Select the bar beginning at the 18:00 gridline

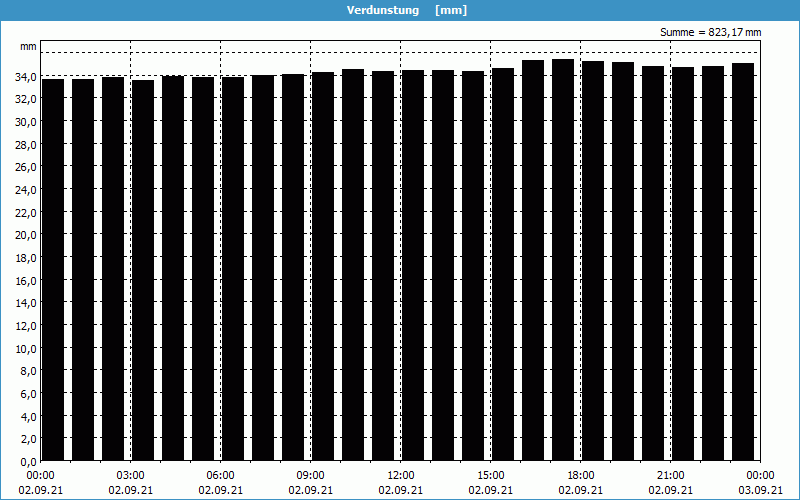[x=593, y=261]
